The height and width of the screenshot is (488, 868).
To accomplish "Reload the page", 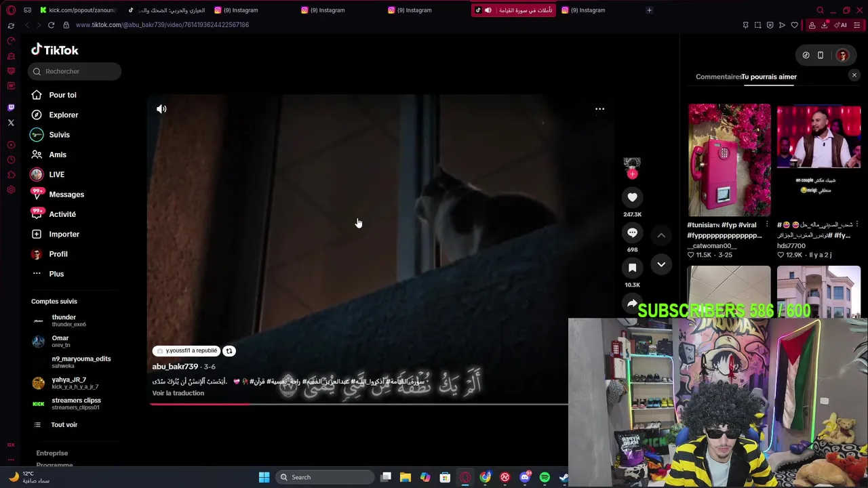I will [x=51, y=25].
